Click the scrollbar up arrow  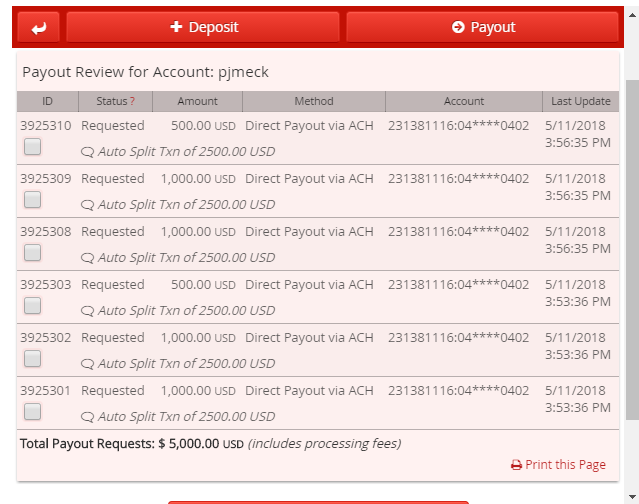pyautogui.click(x=632, y=15)
